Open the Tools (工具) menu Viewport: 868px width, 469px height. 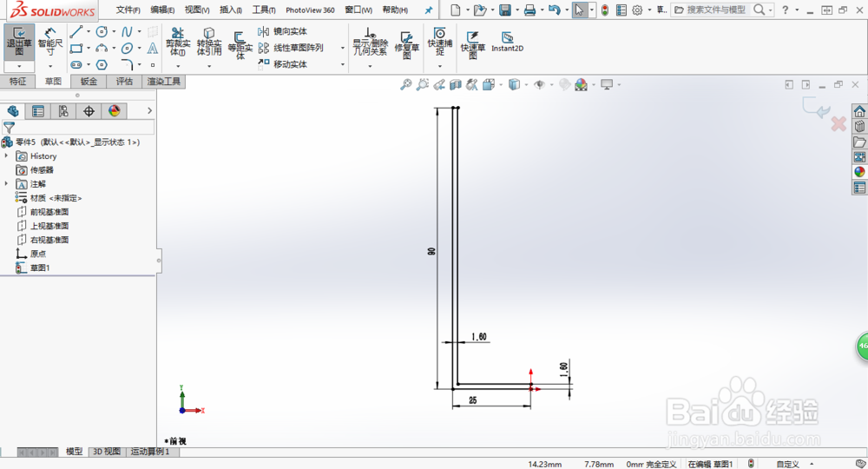click(x=264, y=10)
